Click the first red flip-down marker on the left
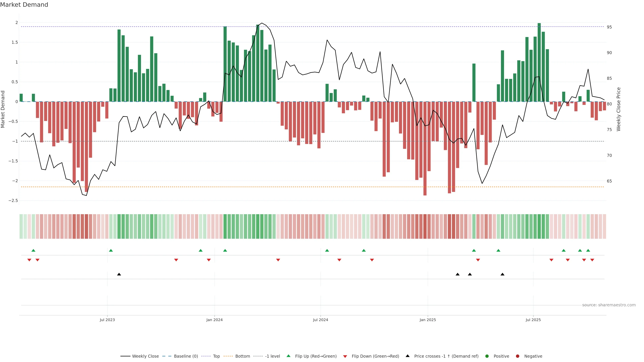This screenshot has height=362, width=644. (29, 260)
